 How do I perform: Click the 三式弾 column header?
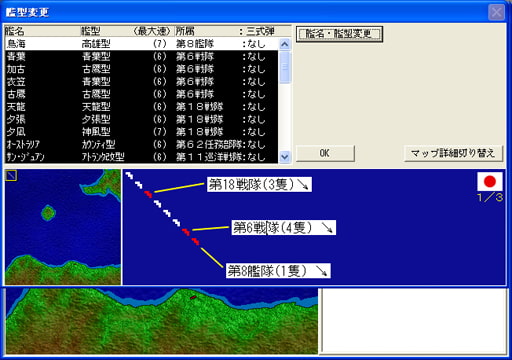[260, 31]
